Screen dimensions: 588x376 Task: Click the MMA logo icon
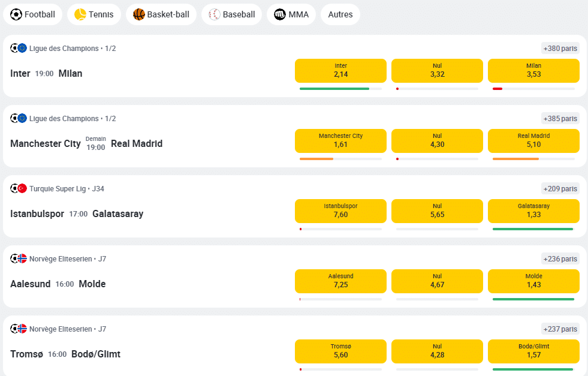tap(280, 14)
